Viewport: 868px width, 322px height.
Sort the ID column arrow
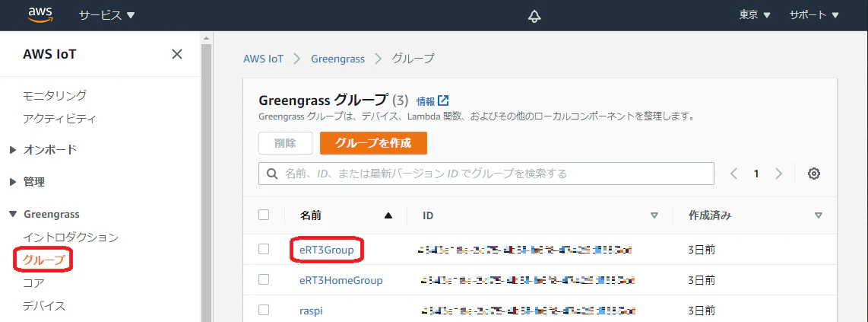(654, 215)
